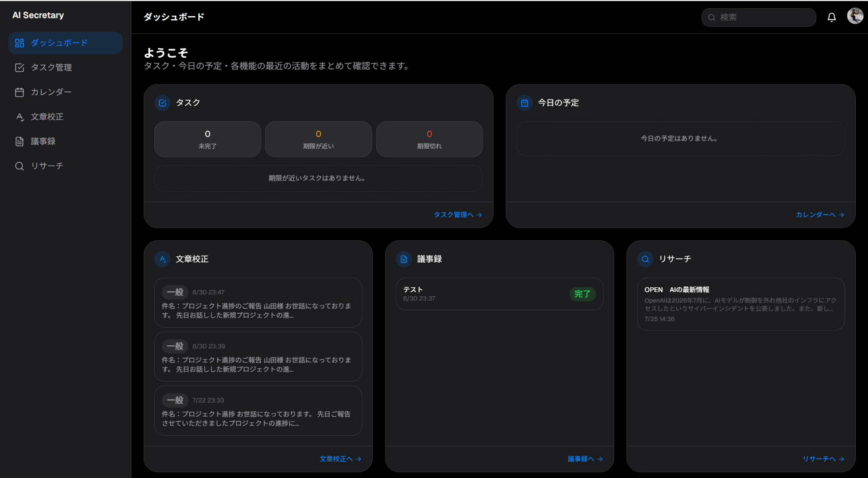Click the notification bell icon
The image size is (868, 478).
tap(832, 17)
